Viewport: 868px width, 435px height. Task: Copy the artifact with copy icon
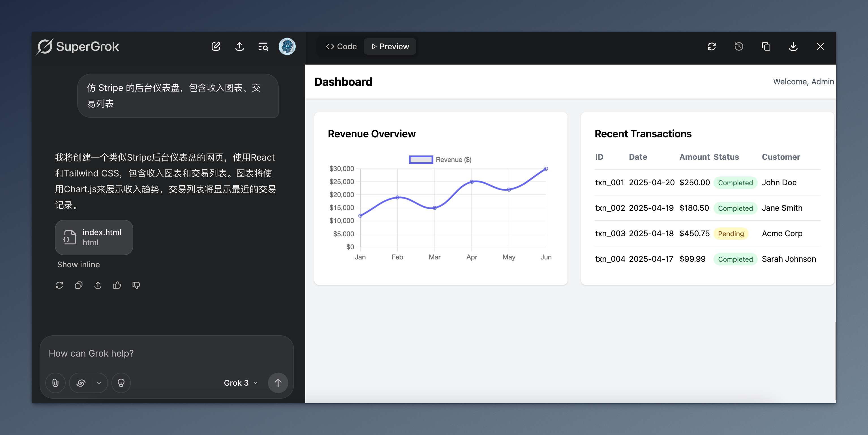[x=766, y=46]
